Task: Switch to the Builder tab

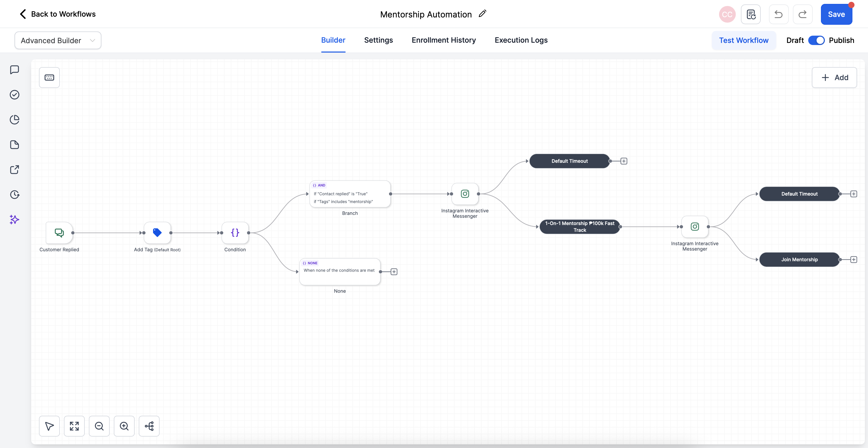Action: pos(333,40)
